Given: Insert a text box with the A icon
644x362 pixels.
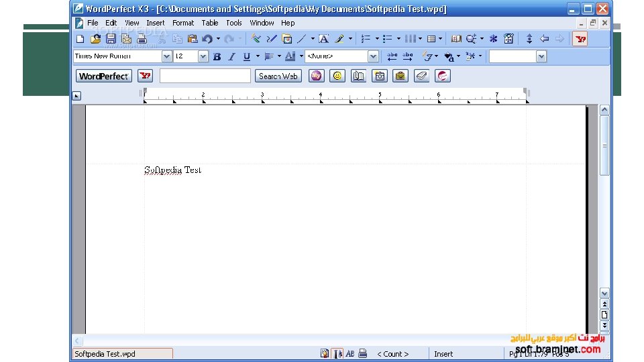Looking at the screenshot, I should [x=323, y=39].
